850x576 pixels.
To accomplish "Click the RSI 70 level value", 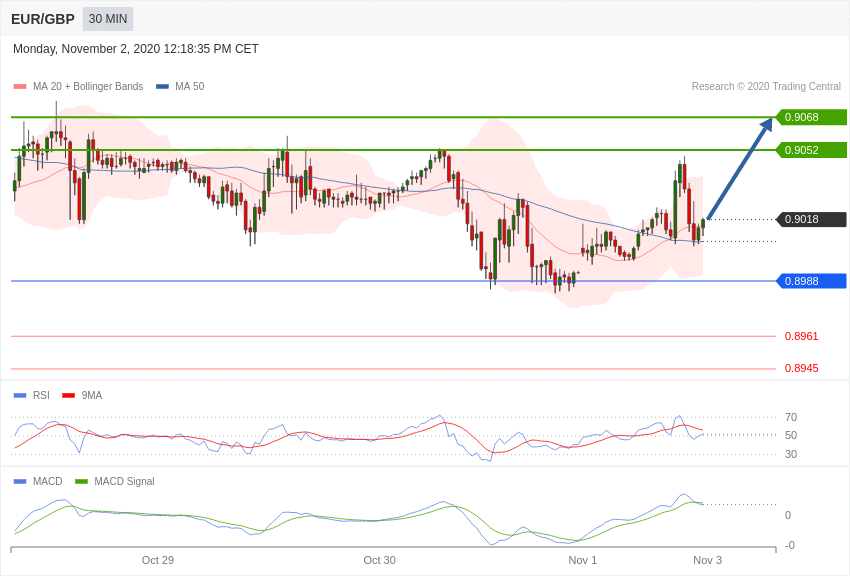I will click(791, 417).
